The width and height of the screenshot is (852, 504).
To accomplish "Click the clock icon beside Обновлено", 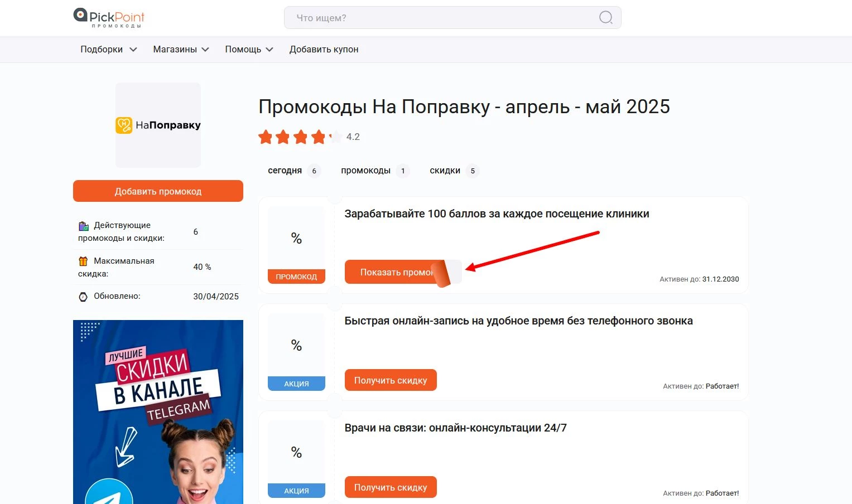I will tap(83, 297).
